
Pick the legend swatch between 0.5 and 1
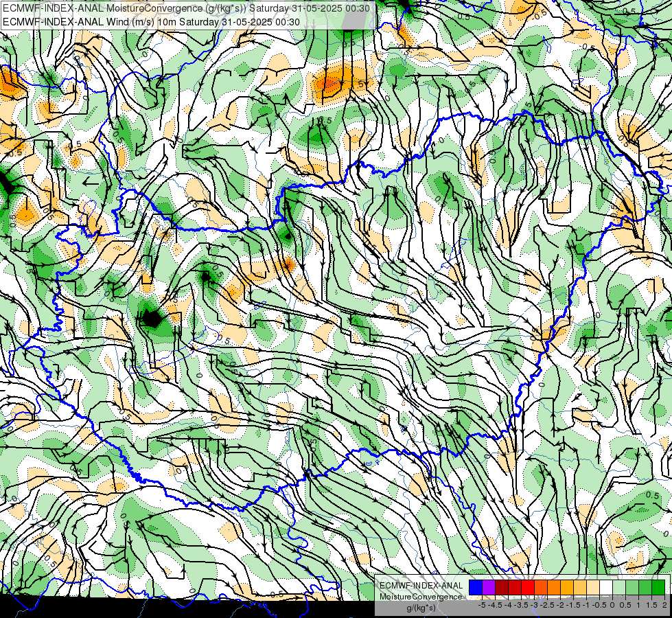(x=632, y=588)
